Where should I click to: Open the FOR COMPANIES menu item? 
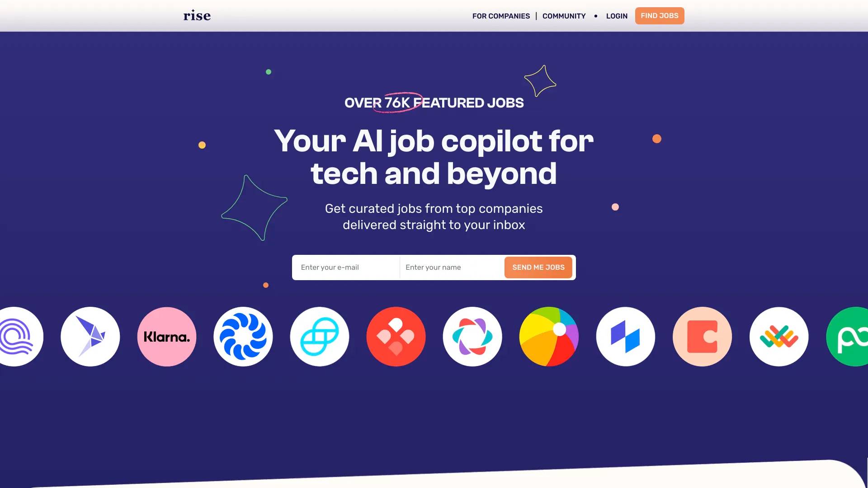(501, 15)
